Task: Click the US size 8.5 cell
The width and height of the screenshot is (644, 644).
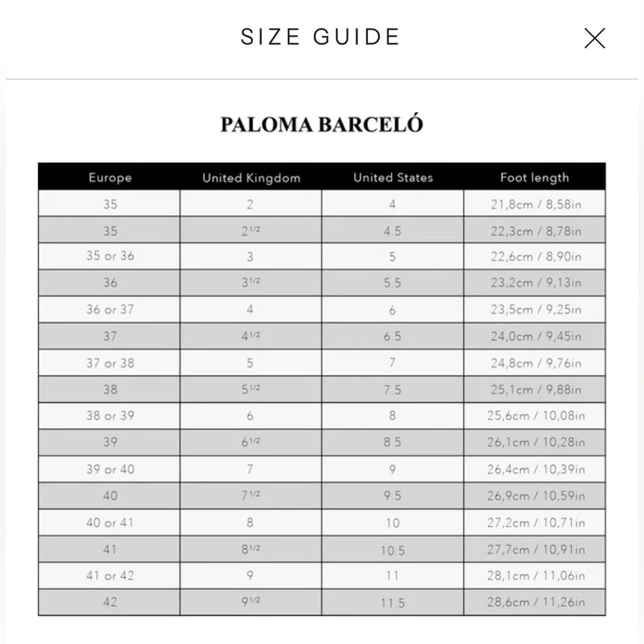Action: point(393,442)
